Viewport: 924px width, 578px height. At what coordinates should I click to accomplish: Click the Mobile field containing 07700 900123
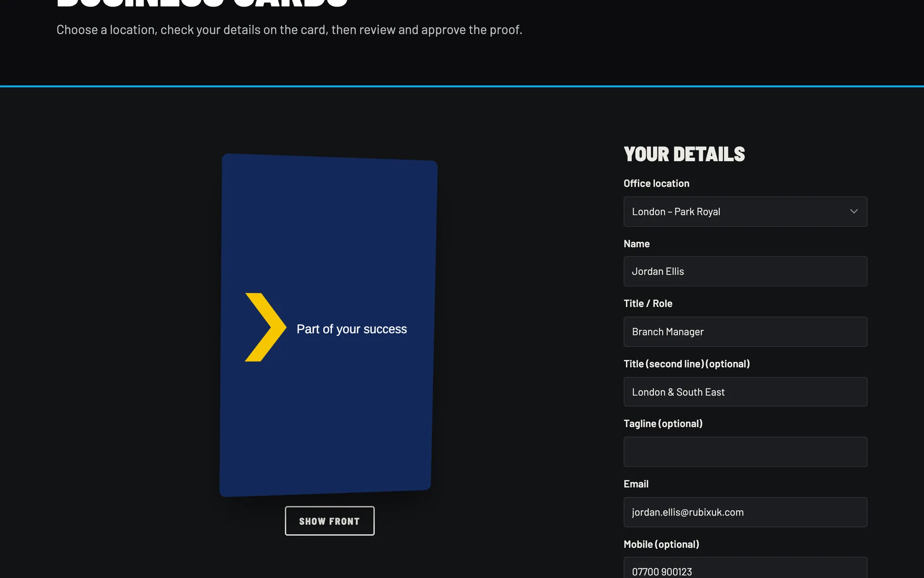745,569
